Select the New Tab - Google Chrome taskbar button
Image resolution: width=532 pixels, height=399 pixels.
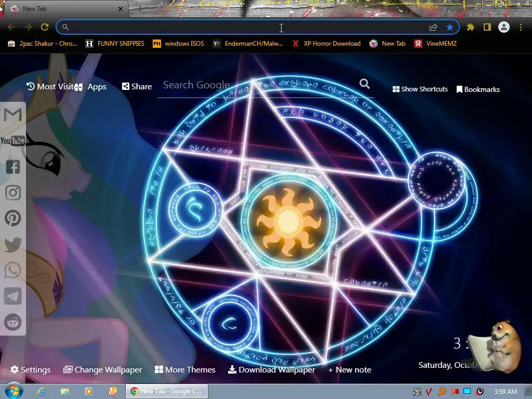point(167,391)
